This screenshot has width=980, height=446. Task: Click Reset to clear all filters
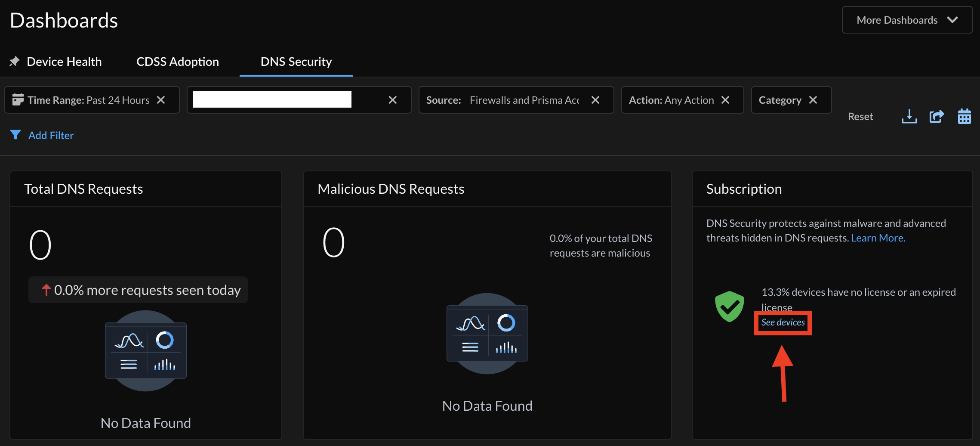[860, 116]
